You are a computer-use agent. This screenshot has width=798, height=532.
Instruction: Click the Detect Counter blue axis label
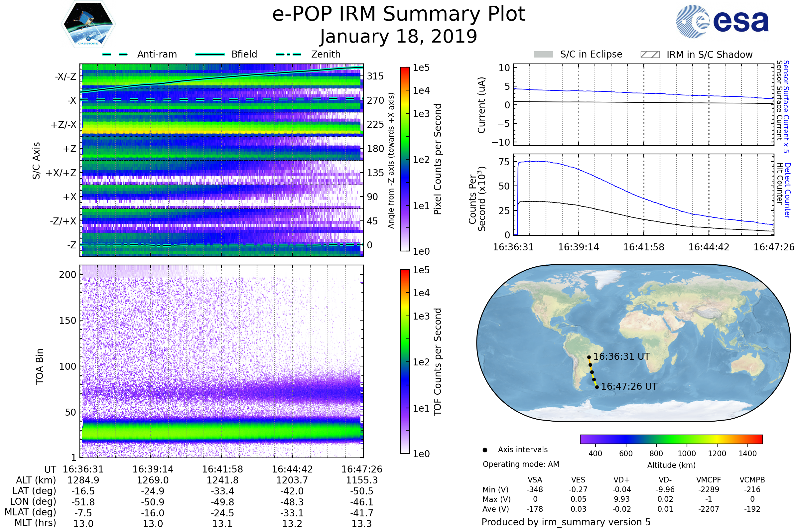tap(787, 190)
